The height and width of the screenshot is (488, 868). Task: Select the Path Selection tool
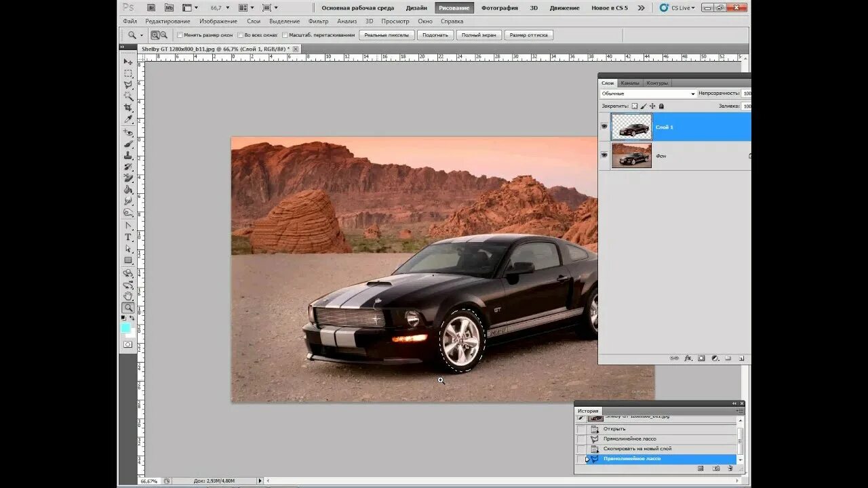[x=128, y=249]
